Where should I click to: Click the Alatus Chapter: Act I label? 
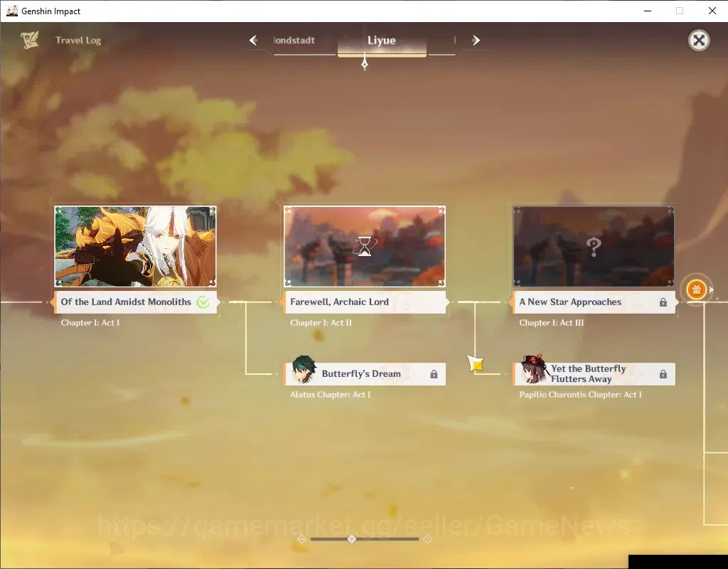(x=330, y=395)
